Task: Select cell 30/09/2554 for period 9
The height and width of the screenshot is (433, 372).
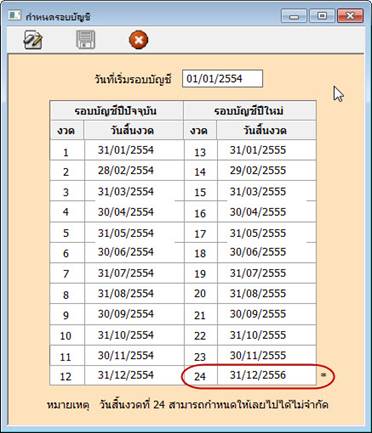Action: pos(134,314)
